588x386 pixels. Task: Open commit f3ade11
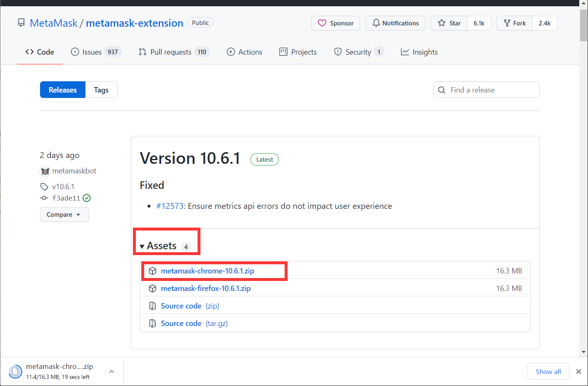[x=66, y=198]
